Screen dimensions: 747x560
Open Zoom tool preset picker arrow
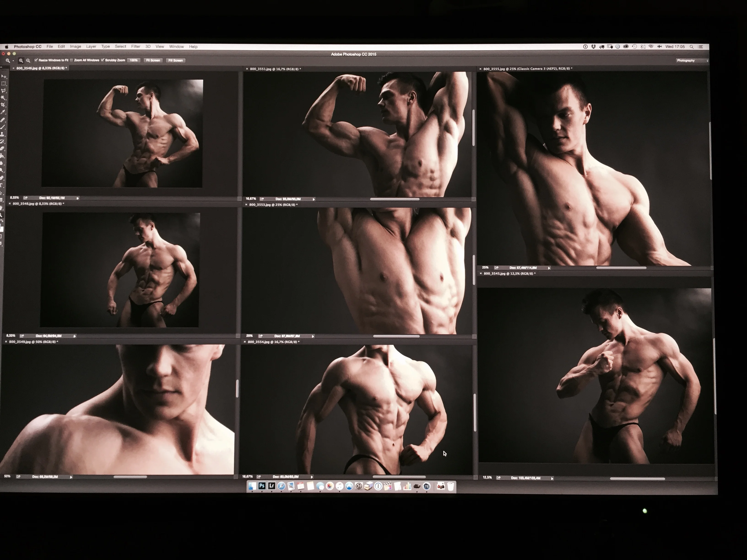(x=13, y=60)
